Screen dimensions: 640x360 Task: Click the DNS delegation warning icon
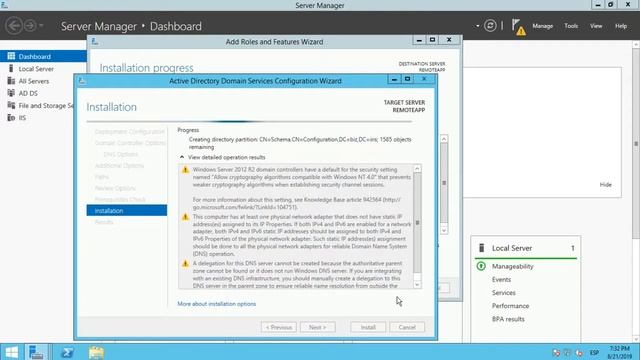(185, 264)
